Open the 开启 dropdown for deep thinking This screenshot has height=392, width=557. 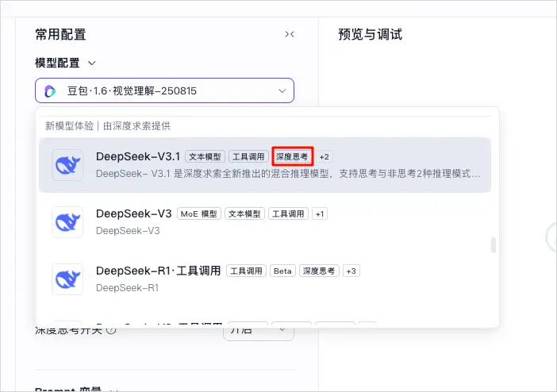[x=258, y=331]
